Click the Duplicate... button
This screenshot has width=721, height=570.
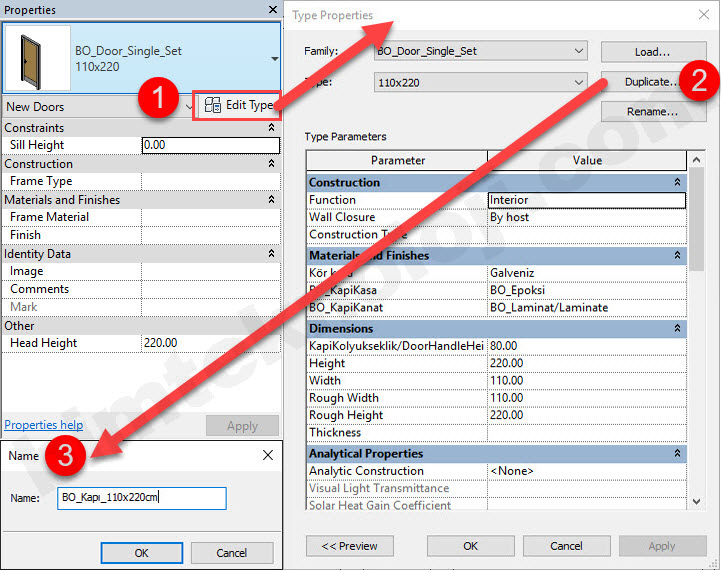[x=646, y=82]
